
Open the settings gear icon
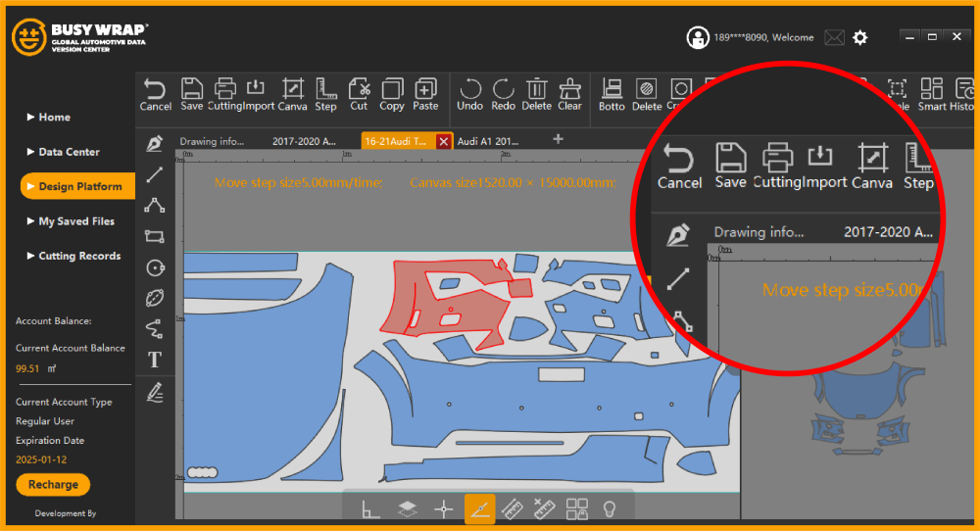point(860,38)
